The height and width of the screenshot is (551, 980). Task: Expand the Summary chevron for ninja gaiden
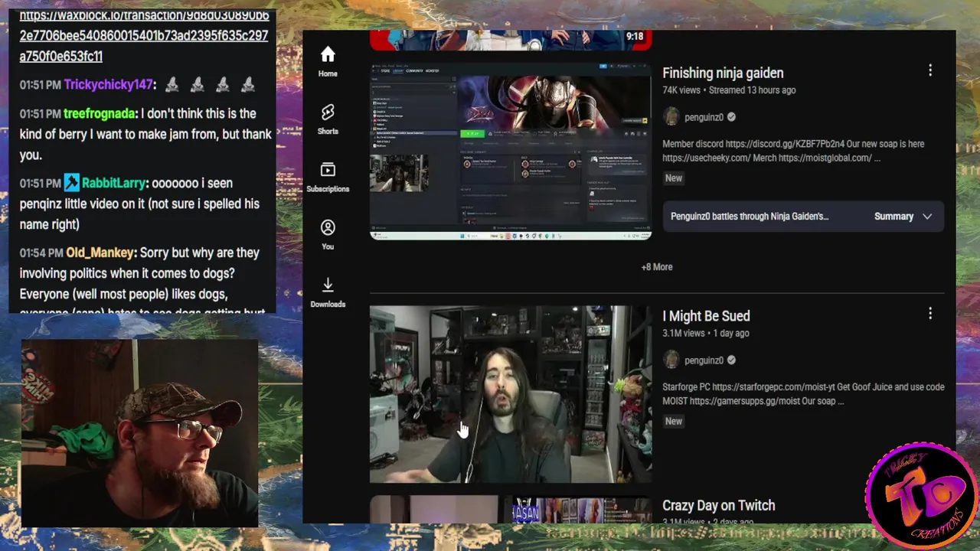tap(927, 217)
